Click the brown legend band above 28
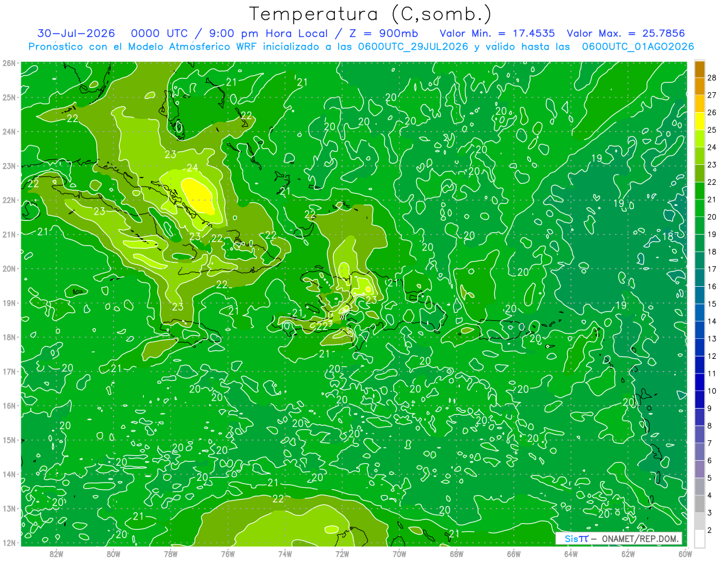Image resolution: width=728 pixels, height=562 pixels. click(699, 69)
